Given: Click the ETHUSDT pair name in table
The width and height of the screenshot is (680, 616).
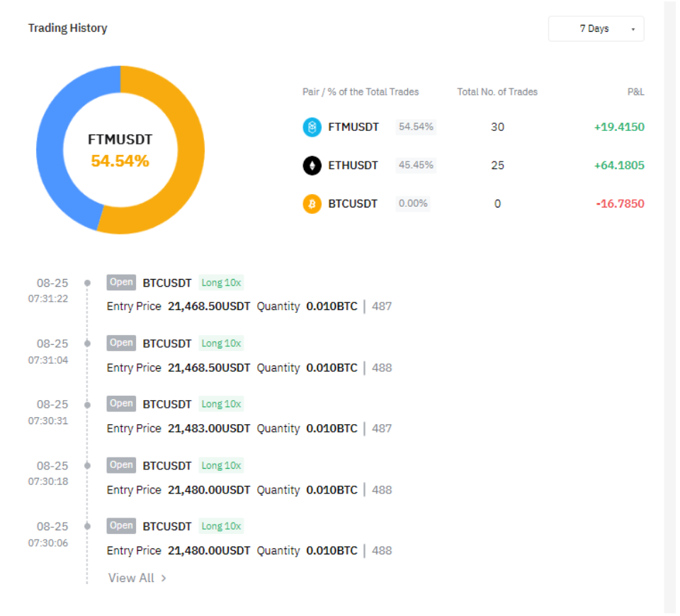Looking at the screenshot, I should (x=353, y=165).
